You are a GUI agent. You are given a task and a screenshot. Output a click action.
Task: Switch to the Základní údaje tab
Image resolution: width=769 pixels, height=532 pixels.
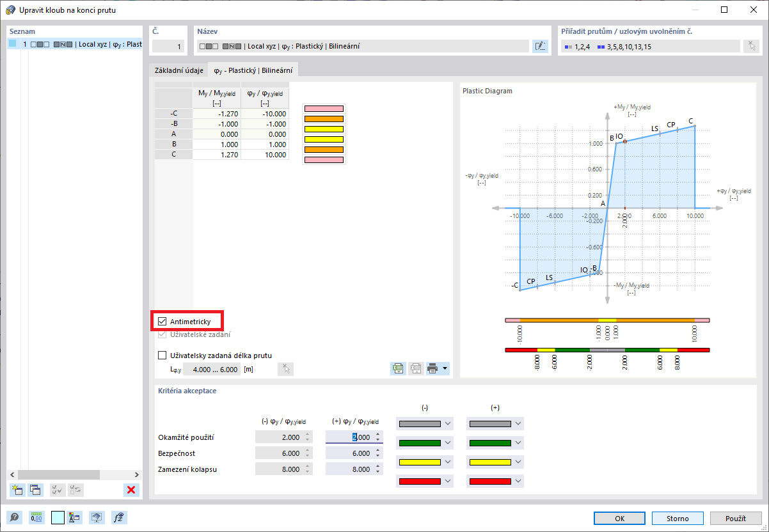pos(179,70)
